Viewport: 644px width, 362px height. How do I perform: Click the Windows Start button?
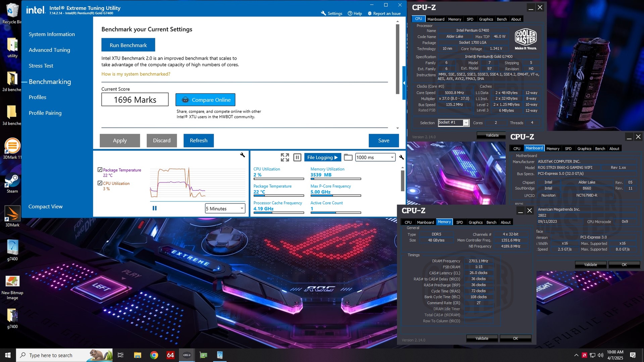tap(8, 355)
